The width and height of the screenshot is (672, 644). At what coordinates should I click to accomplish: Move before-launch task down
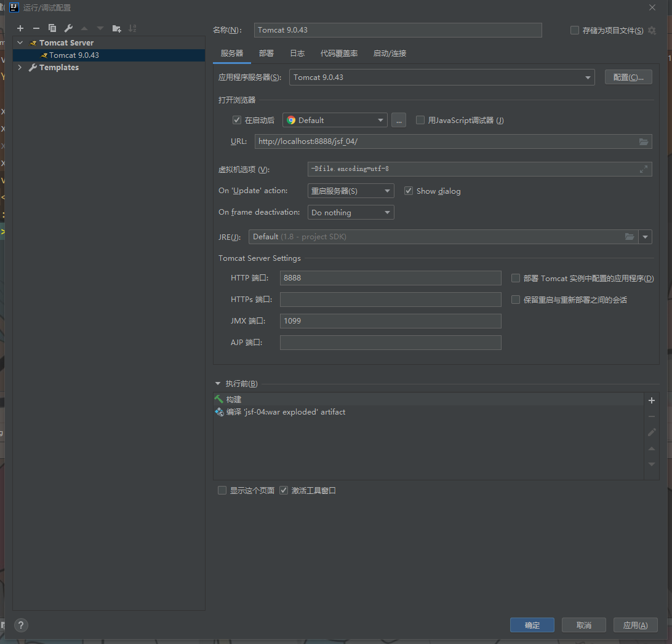point(652,464)
